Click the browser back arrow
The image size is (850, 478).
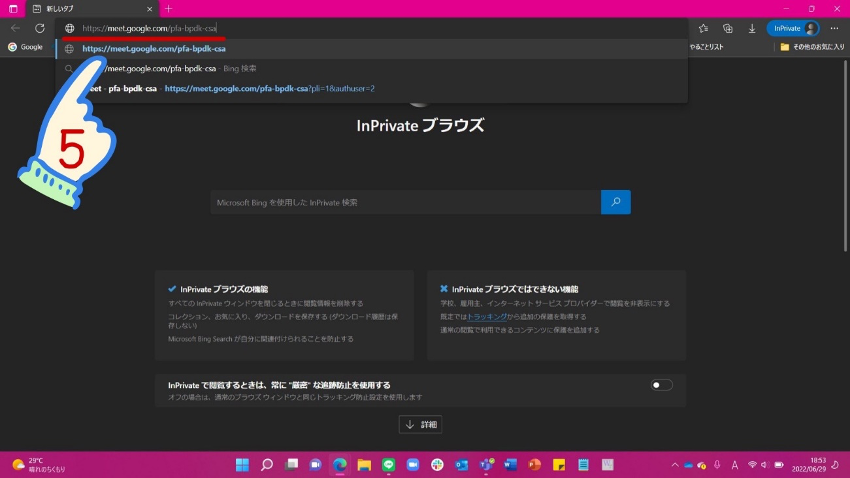tap(15, 28)
